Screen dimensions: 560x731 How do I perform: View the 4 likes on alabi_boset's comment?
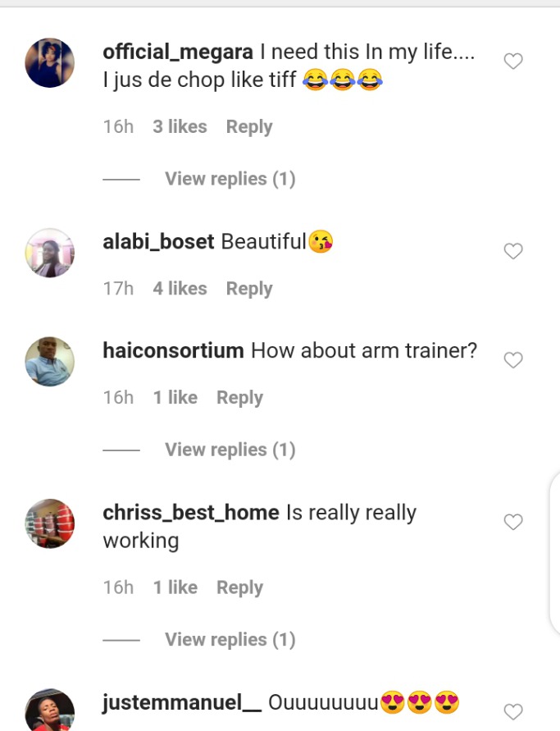[180, 289]
